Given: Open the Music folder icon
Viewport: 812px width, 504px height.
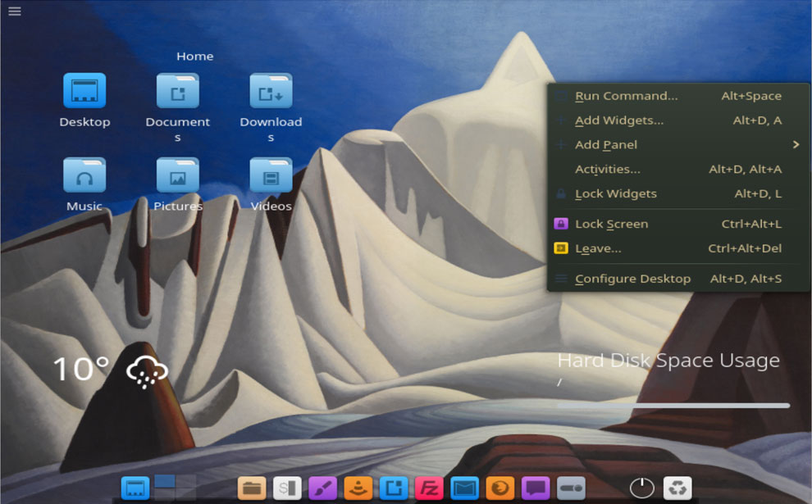Looking at the screenshot, I should pyautogui.click(x=84, y=175).
